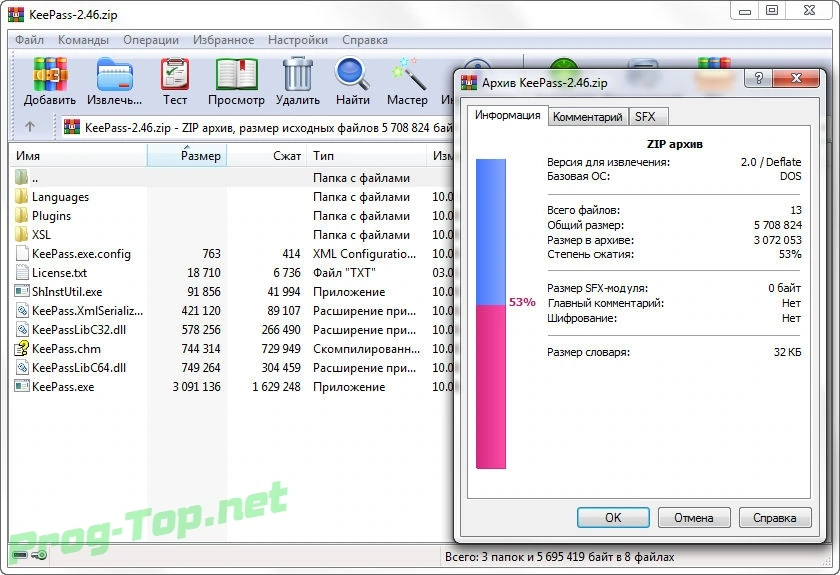Open the Справка menu
Viewport: 840px width, 575px height.
point(365,40)
